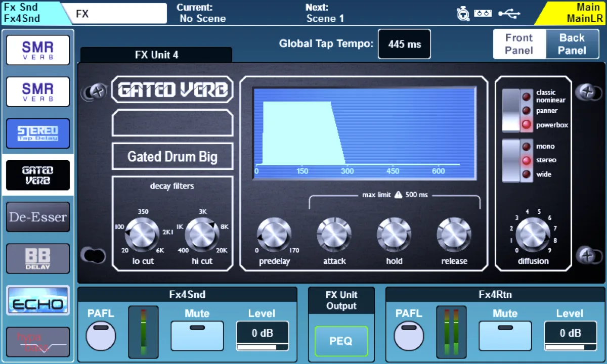Click the gate envelope graph display
Screen dimensions: 607x364
[364, 133]
